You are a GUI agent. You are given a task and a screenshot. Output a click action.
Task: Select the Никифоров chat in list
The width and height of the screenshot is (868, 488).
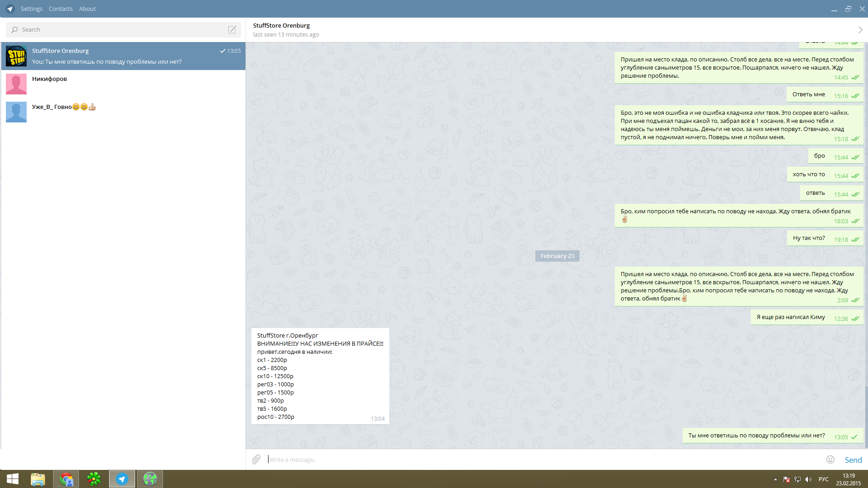pos(123,84)
